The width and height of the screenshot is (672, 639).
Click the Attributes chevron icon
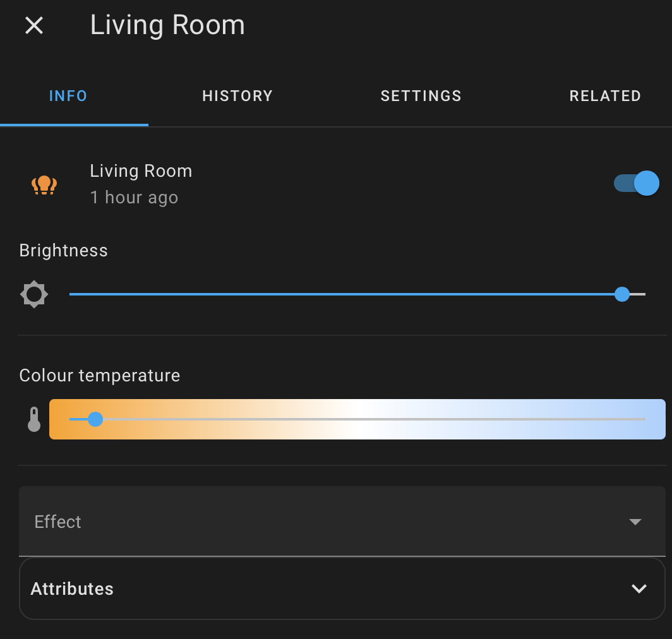638,588
